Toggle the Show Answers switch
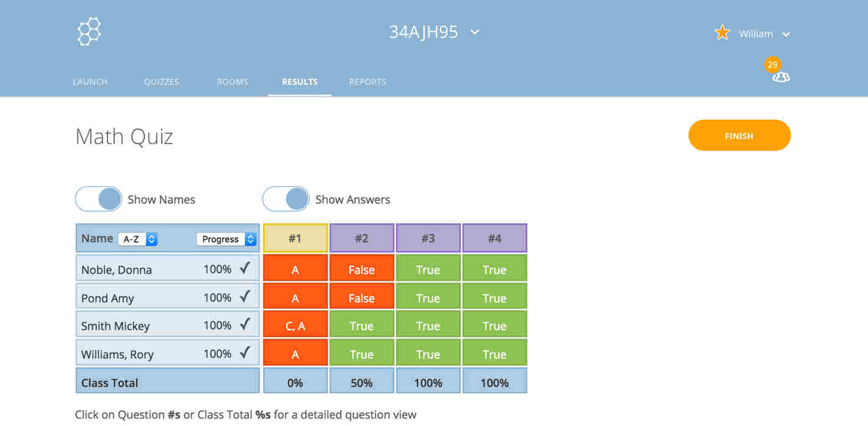 (x=286, y=199)
